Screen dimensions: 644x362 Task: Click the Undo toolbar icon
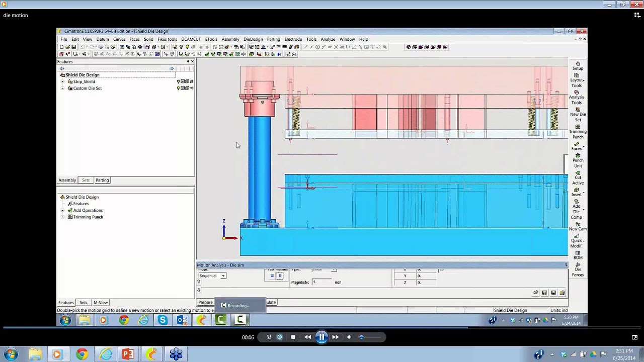tap(83, 47)
